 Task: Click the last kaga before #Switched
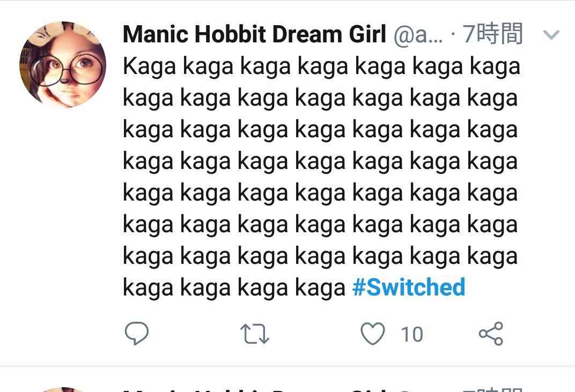[x=320, y=288]
